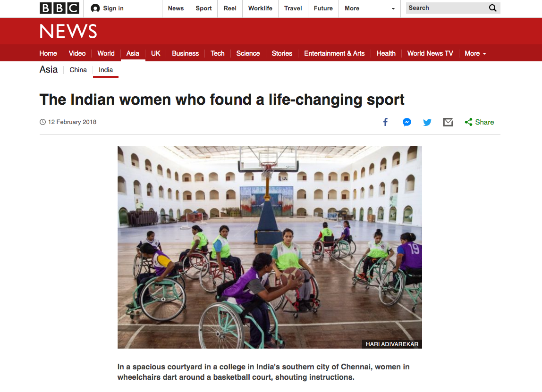Open the Asia section heading link
The height and width of the screenshot is (392, 542).
pyautogui.click(x=48, y=69)
